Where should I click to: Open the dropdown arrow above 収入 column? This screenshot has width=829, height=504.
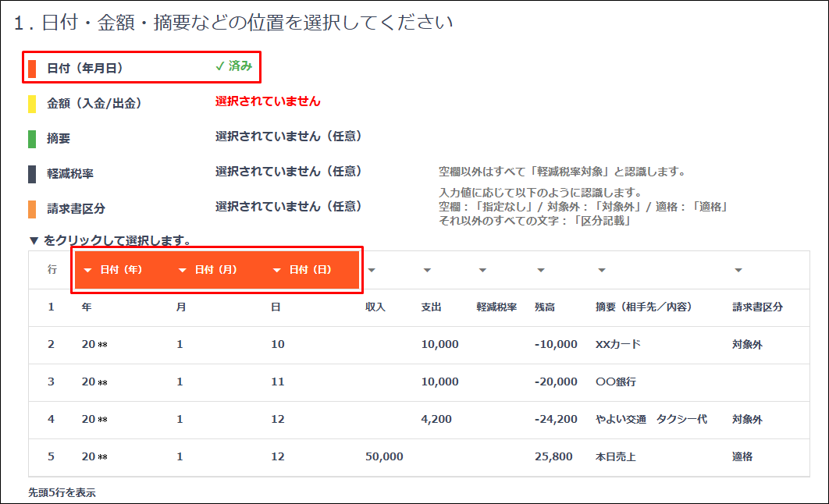coord(372,271)
